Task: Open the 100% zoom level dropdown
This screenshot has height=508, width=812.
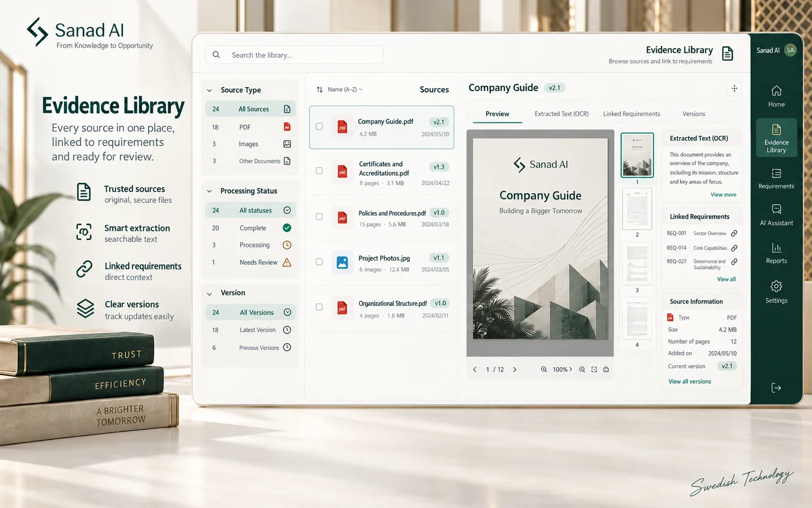Action: [562, 369]
